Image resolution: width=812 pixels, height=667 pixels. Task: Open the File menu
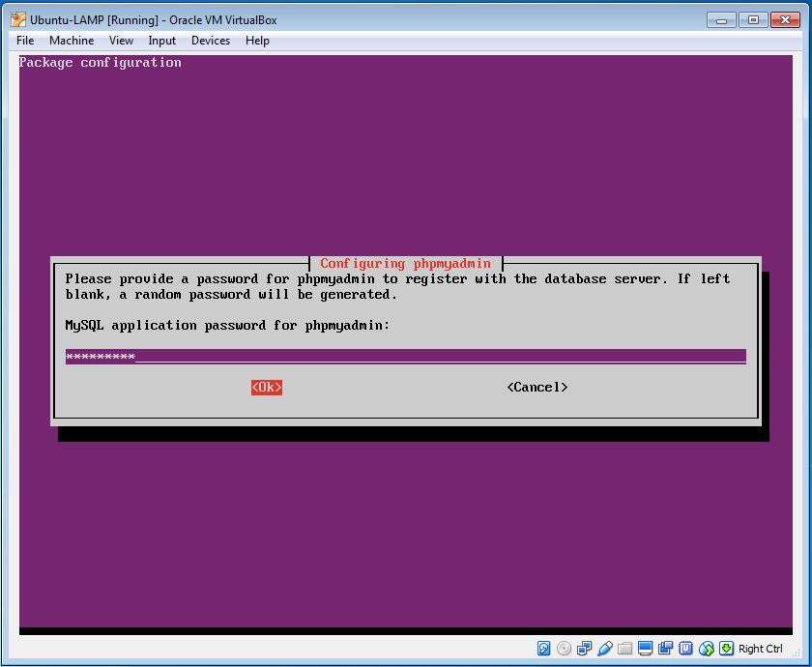click(25, 41)
